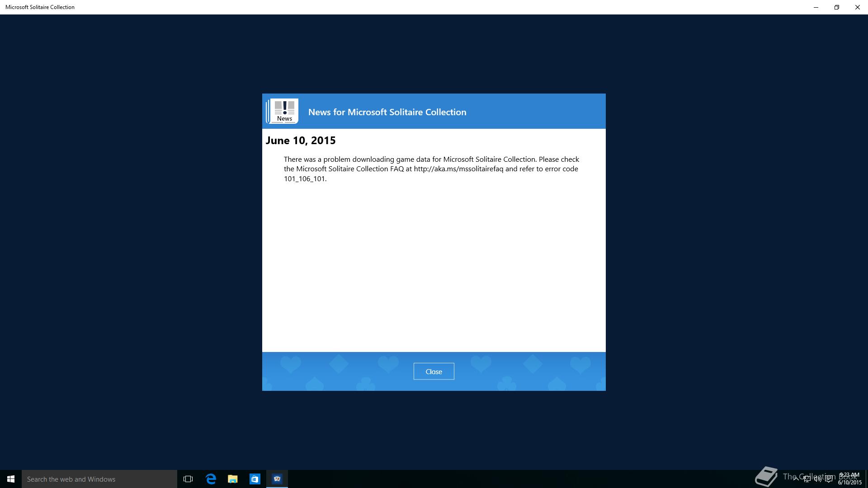868x488 pixels.
Task: Select the Solitaire Collection taskbar icon
Action: (x=277, y=479)
